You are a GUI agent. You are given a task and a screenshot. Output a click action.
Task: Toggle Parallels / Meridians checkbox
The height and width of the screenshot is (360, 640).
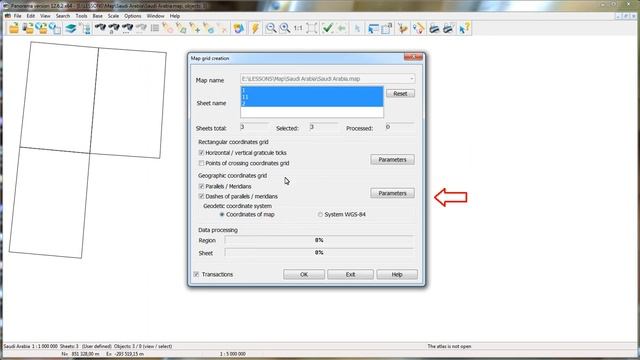coord(201,186)
